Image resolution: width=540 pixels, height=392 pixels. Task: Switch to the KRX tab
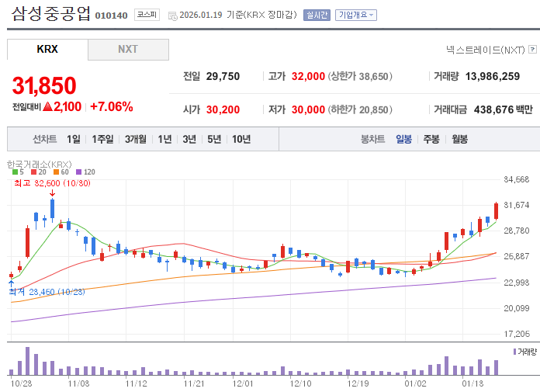coord(47,49)
